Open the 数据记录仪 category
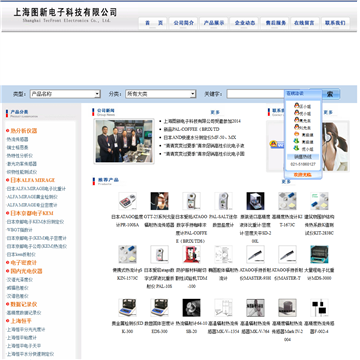360x360 pixels. 23,304
